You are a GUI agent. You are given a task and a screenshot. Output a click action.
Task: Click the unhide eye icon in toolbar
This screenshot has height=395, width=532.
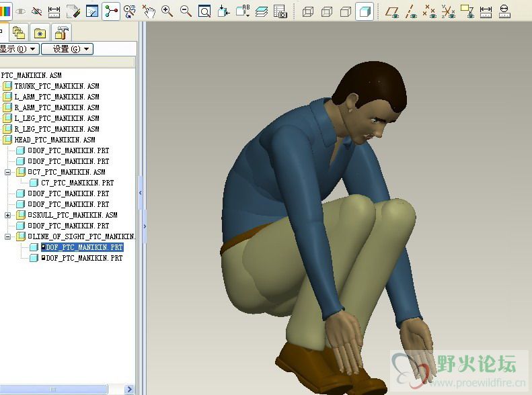(21, 11)
